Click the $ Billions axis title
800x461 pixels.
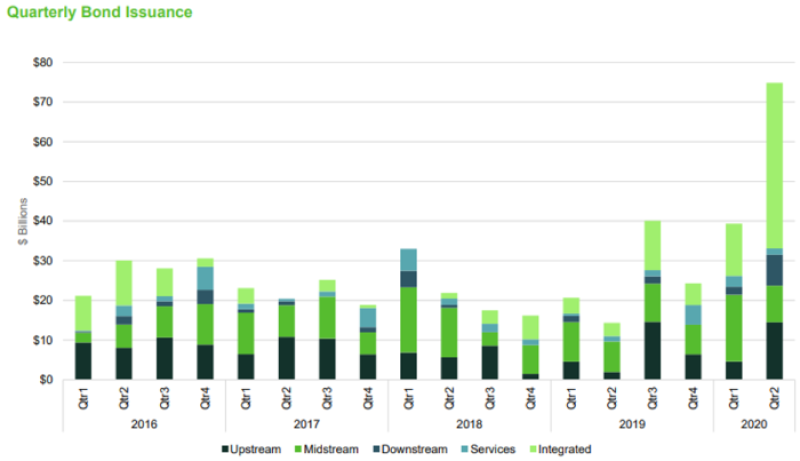20,221
